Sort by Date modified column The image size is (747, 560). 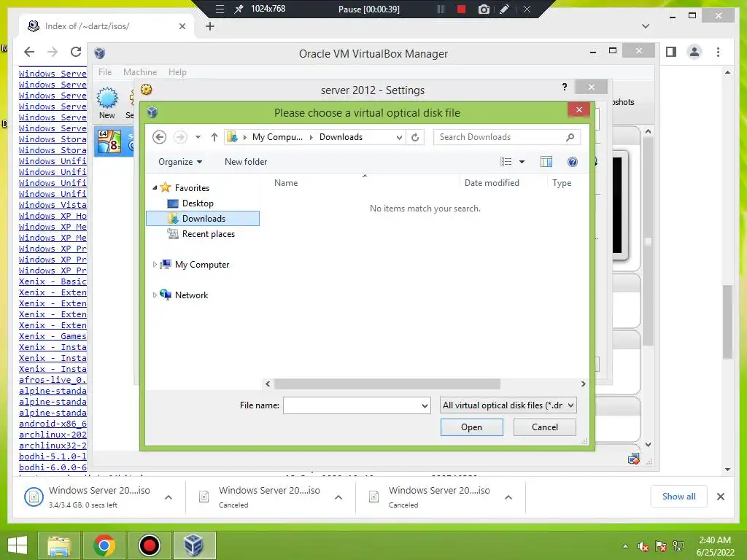point(492,183)
